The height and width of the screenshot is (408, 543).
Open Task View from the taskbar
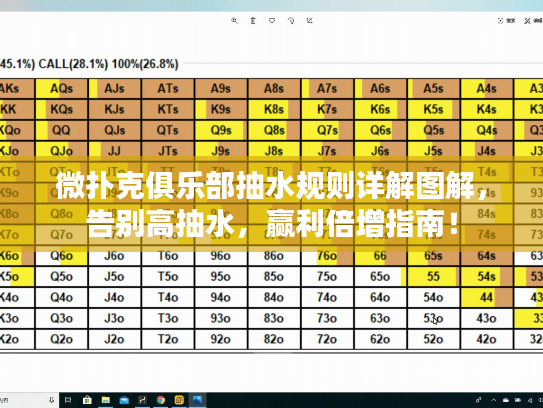pyautogui.click(x=68, y=400)
